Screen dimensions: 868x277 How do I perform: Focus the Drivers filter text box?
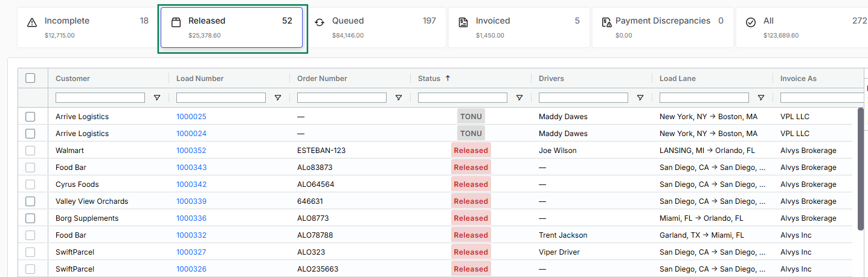click(583, 97)
